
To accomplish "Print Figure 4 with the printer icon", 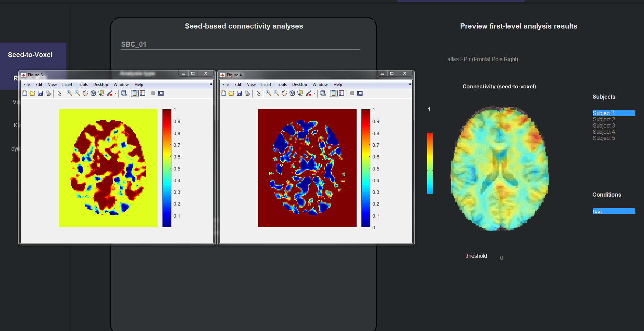I will [x=247, y=93].
